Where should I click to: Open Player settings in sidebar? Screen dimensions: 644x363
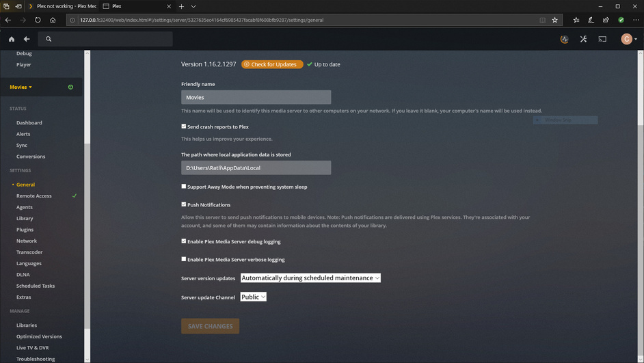tap(23, 65)
